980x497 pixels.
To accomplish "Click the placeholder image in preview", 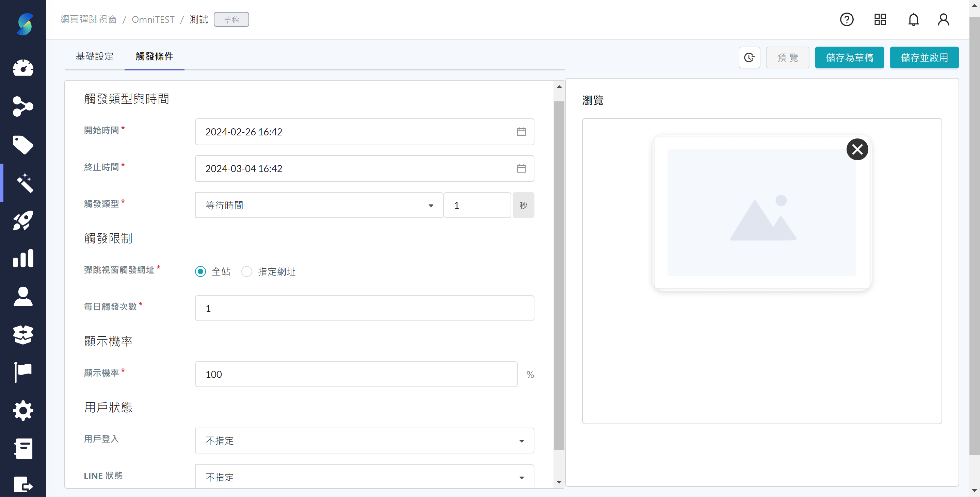I will 762,213.
